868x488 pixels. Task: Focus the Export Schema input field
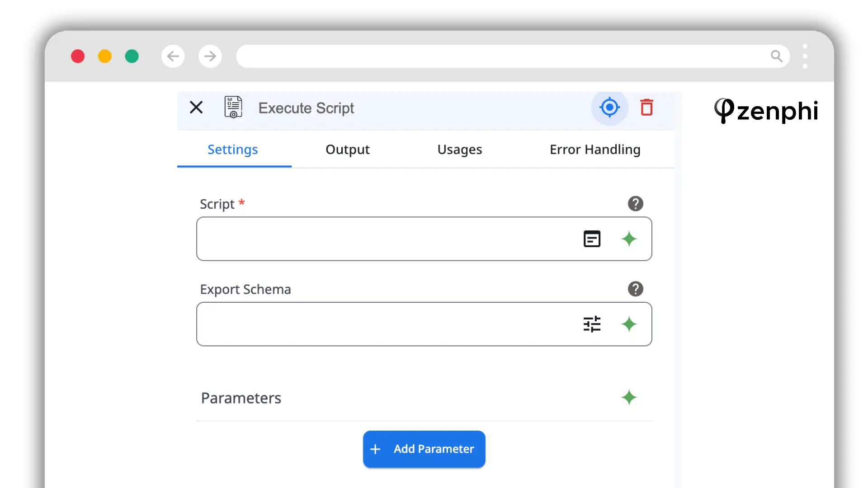tap(424, 324)
